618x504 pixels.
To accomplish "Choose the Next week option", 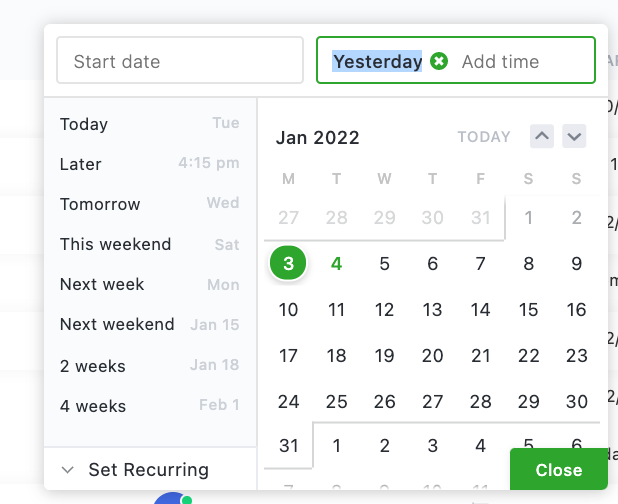I will click(x=150, y=284).
